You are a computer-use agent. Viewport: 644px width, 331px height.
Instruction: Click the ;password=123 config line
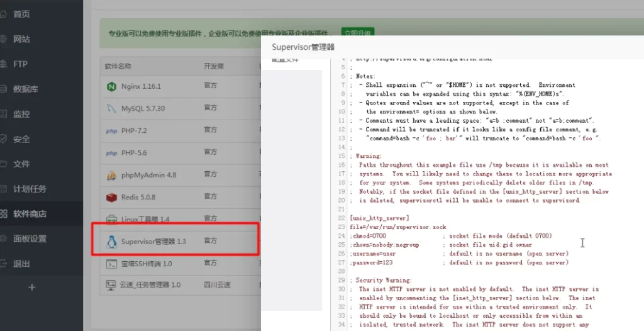(x=458, y=263)
